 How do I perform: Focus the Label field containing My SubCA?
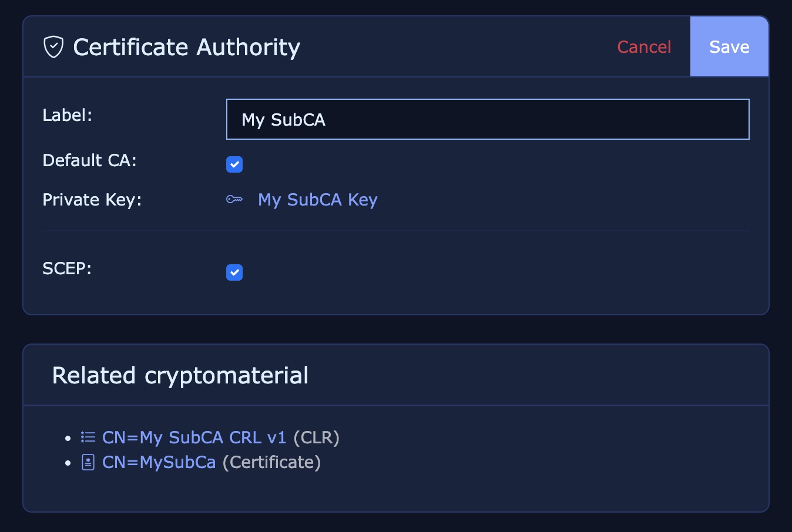click(488, 119)
